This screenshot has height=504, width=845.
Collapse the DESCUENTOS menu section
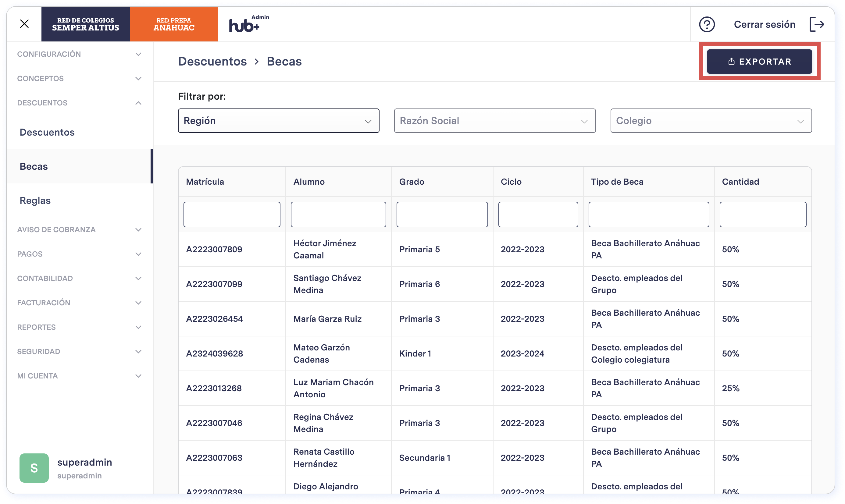pyautogui.click(x=80, y=103)
